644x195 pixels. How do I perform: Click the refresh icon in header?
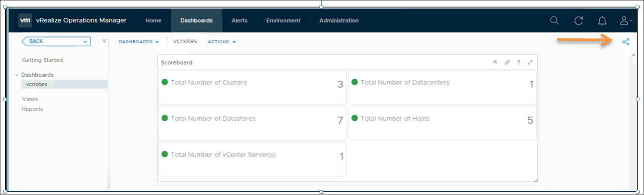(x=579, y=21)
